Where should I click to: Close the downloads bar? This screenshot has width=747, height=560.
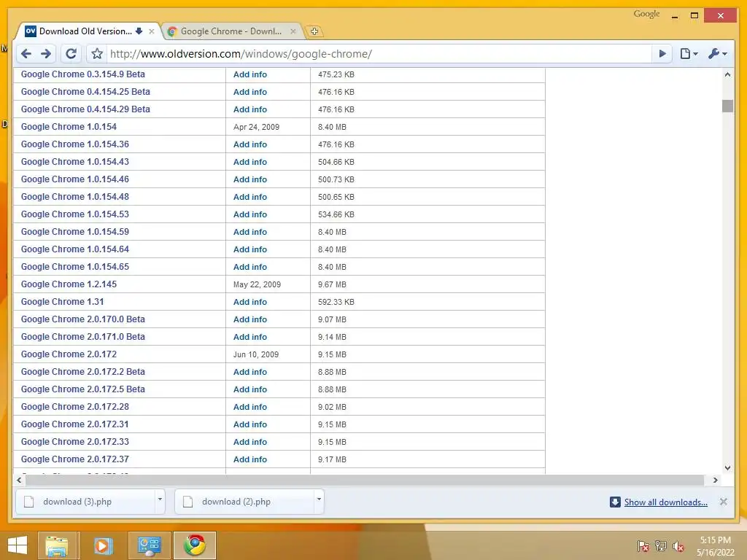coord(723,502)
